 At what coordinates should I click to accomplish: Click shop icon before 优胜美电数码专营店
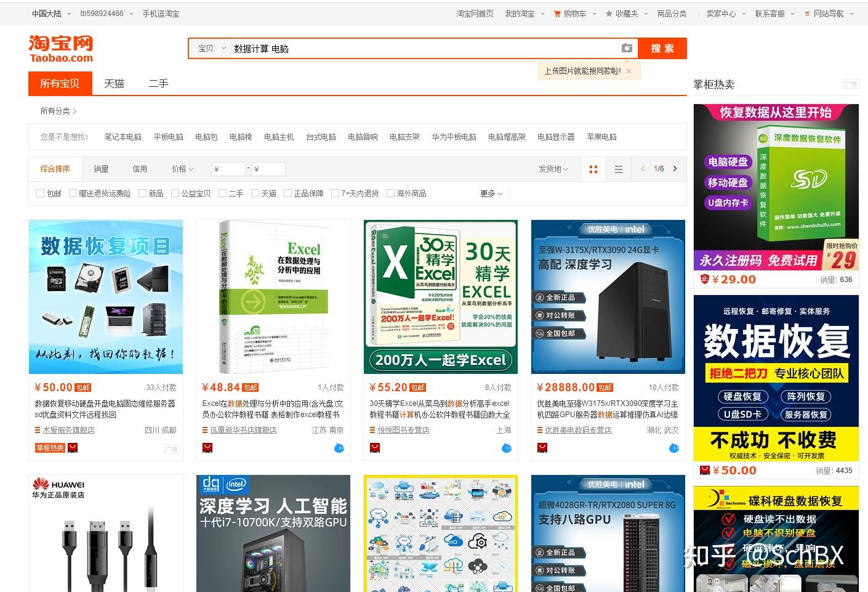click(x=540, y=430)
